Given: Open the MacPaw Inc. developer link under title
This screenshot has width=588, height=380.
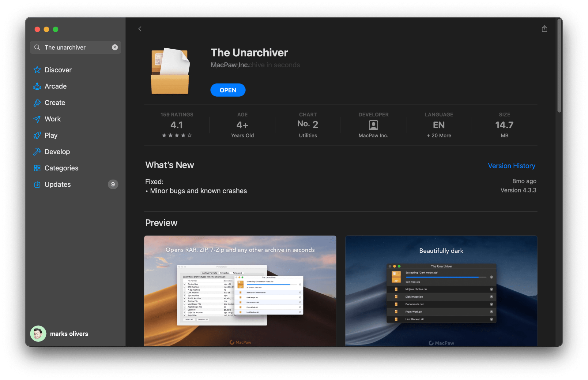Looking at the screenshot, I should tap(230, 65).
